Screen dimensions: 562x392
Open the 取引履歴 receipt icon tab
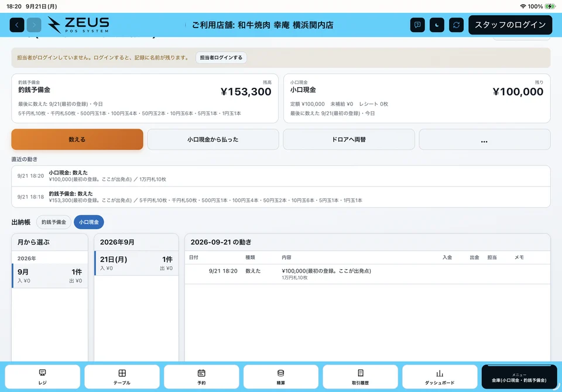click(360, 377)
